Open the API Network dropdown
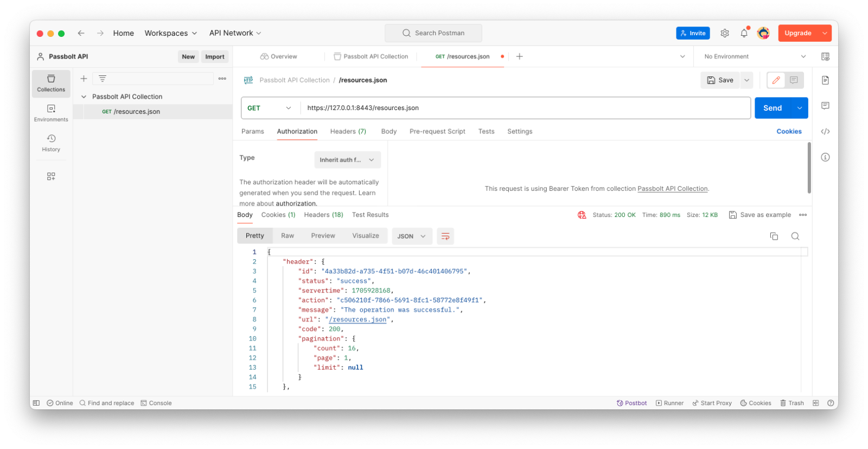868x449 pixels. click(x=235, y=33)
